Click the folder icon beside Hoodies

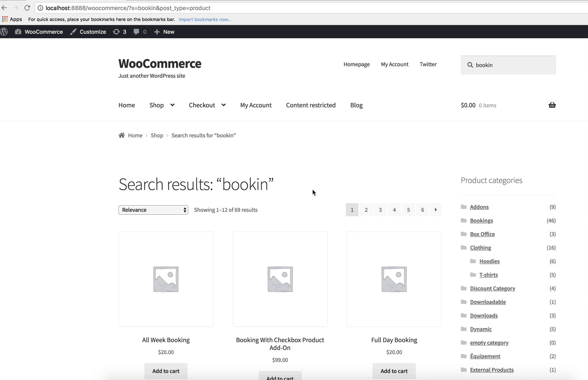coord(473,261)
